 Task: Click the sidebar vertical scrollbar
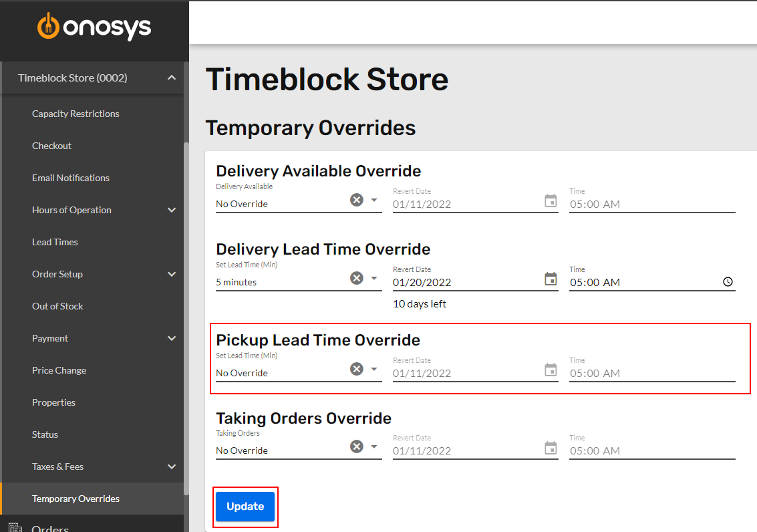(x=186, y=319)
